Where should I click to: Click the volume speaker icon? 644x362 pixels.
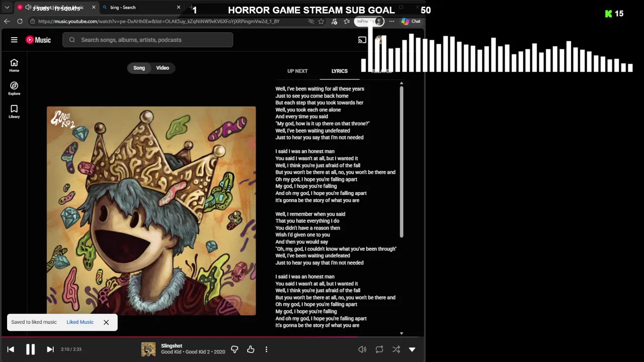point(362,349)
